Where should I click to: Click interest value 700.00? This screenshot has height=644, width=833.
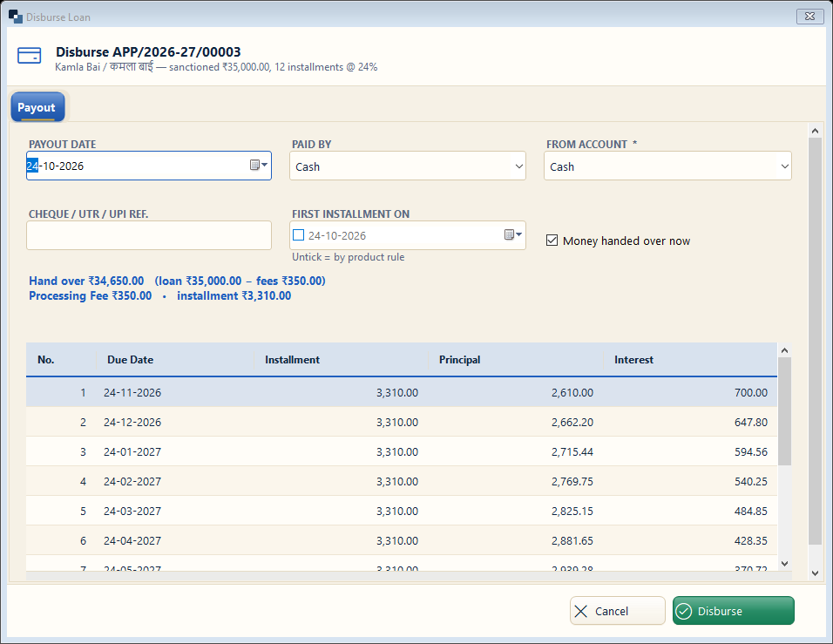tap(750, 393)
